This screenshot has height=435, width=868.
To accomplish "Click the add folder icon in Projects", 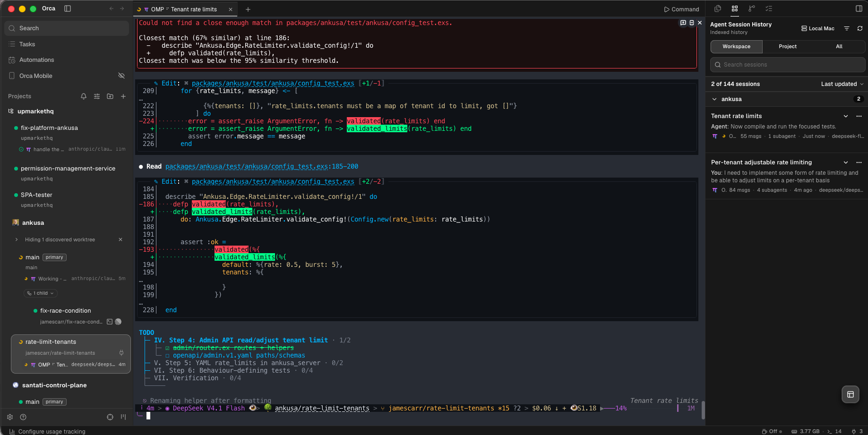I will tap(110, 96).
